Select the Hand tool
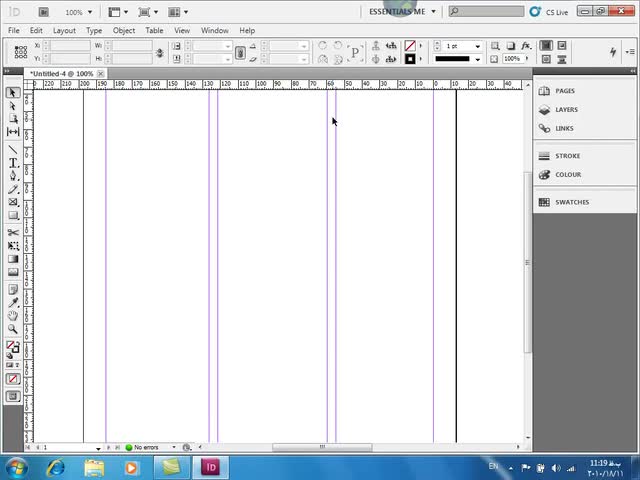 click(13, 316)
